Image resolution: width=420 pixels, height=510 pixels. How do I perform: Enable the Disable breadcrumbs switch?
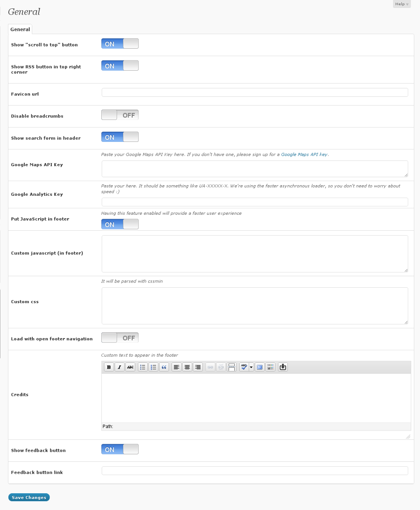pos(120,115)
